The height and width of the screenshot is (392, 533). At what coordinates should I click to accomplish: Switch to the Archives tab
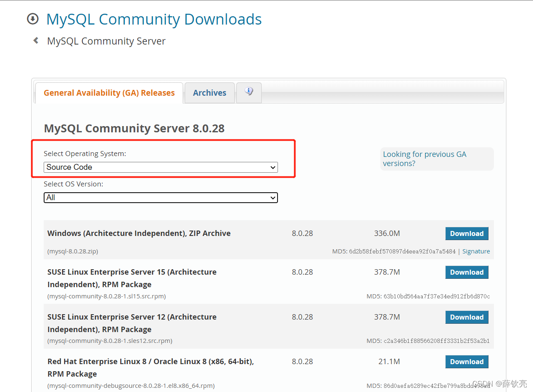tap(210, 93)
